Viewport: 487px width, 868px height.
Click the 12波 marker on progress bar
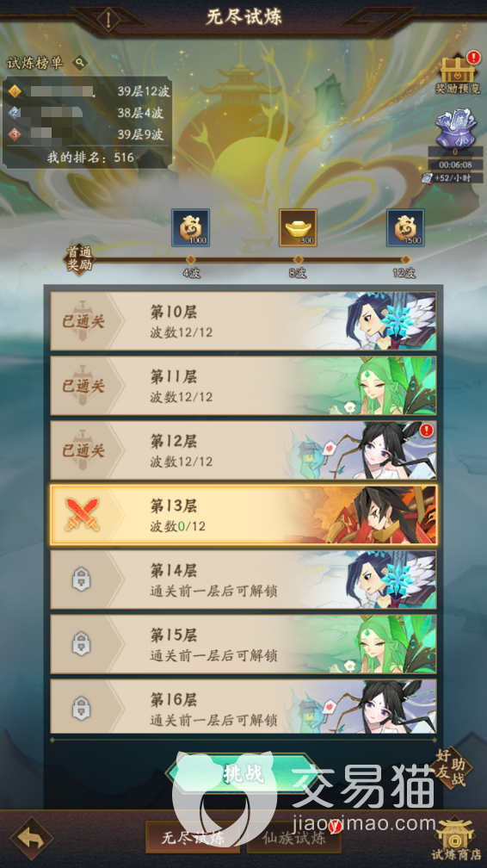coord(405,266)
